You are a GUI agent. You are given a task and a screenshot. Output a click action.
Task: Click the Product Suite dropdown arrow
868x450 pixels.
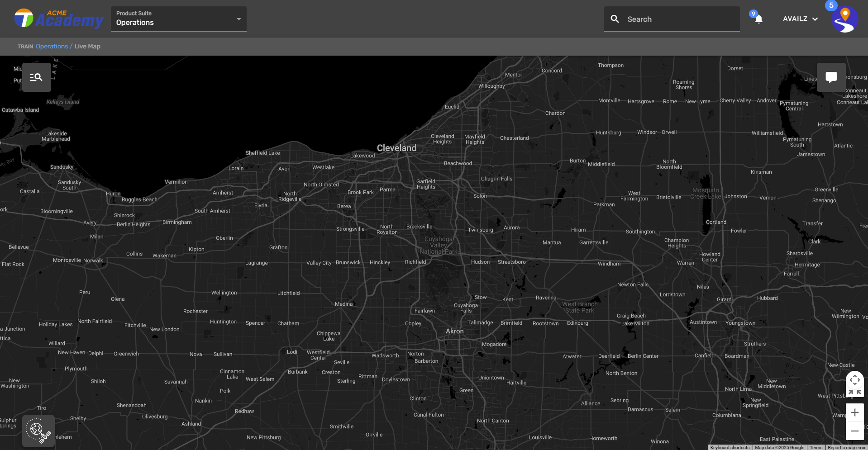(x=239, y=19)
